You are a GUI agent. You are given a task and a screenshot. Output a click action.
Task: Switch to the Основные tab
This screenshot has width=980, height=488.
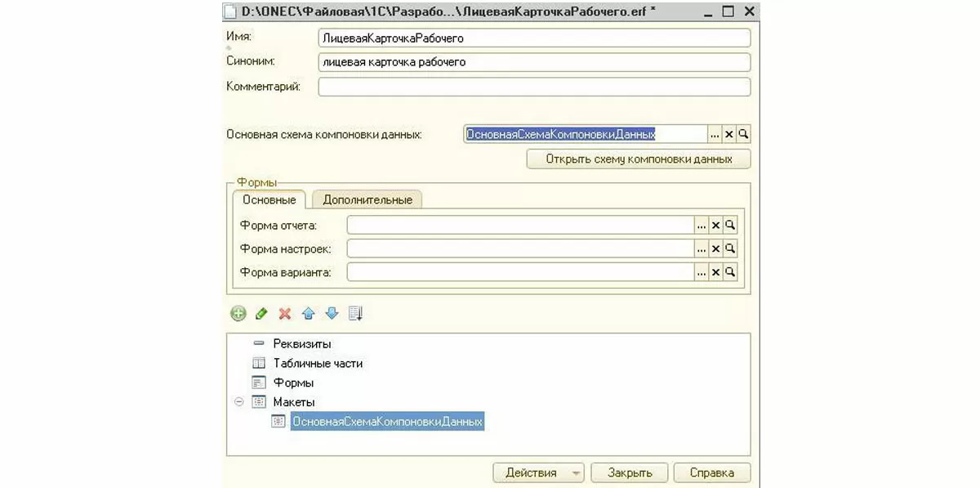pos(269,199)
